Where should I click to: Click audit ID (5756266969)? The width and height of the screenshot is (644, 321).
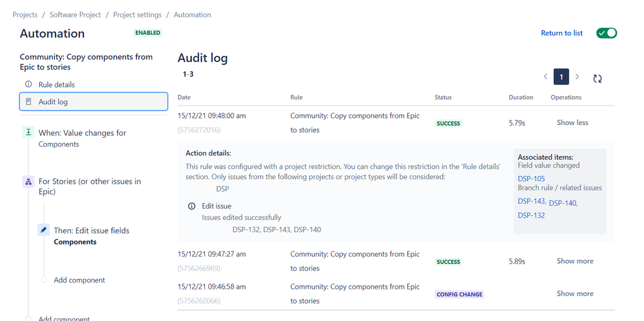[x=199, y=268]
